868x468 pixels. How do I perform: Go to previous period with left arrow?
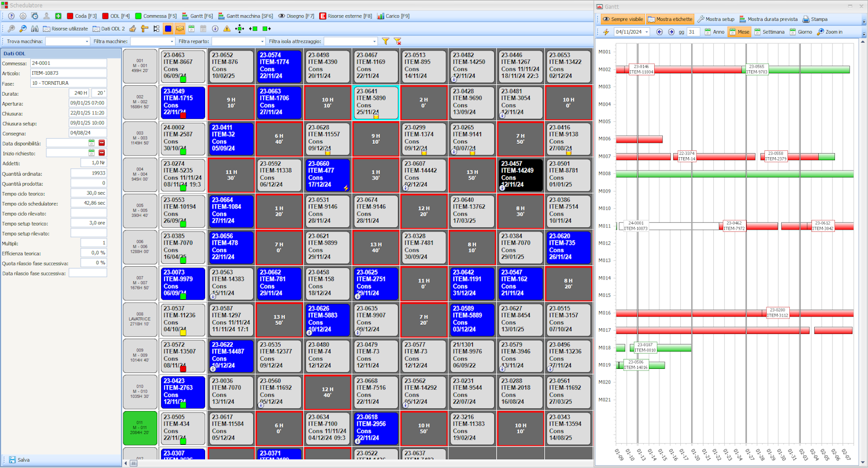point(659,32)
